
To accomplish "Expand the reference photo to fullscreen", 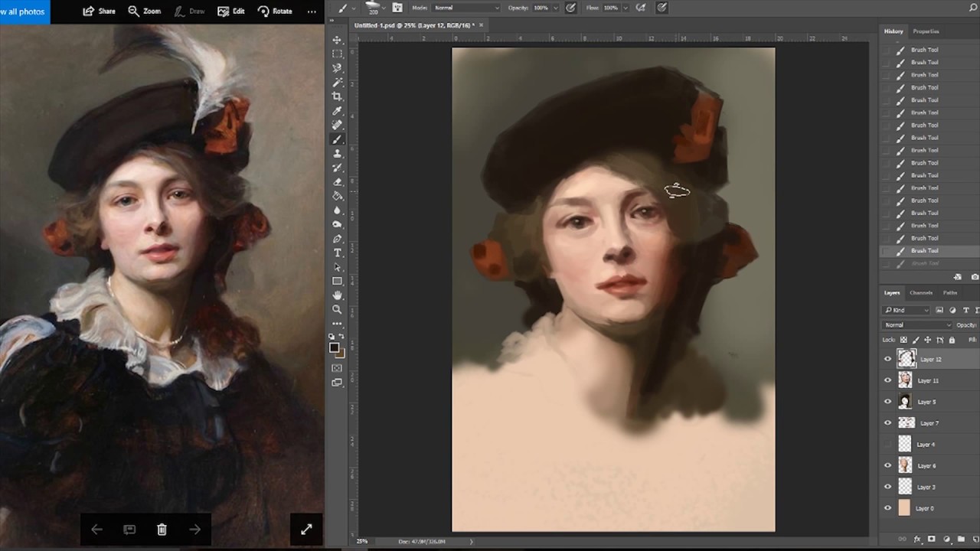I will click(306, 529).
